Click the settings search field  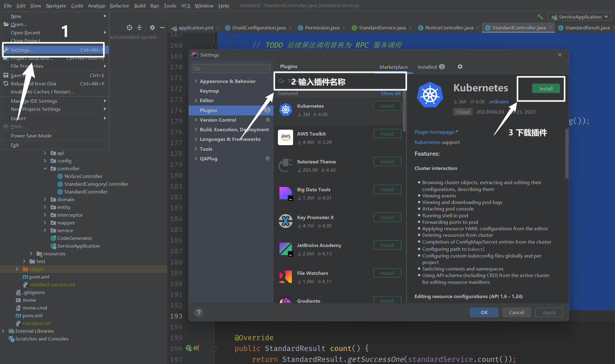(x=231, y=68)
